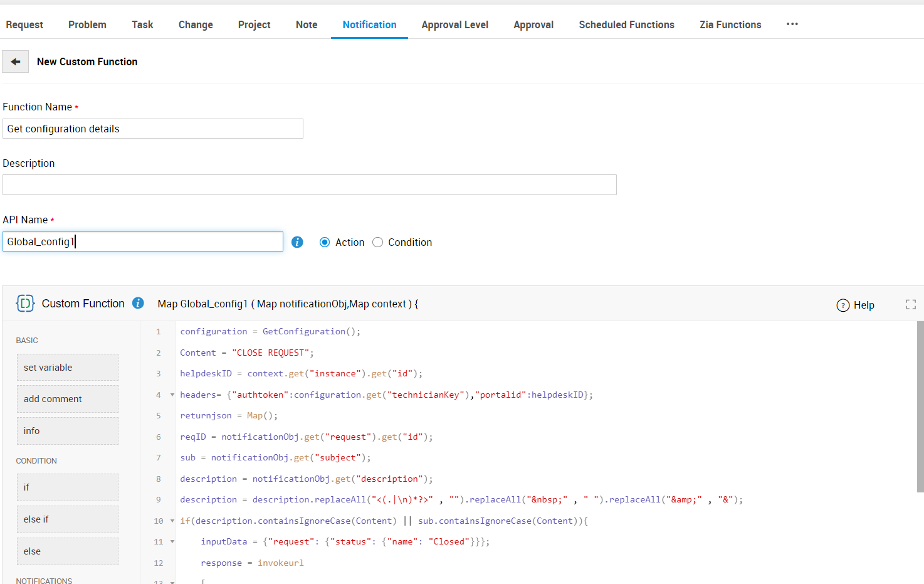The image size is (924, 584).
Task: Fold the inputData block on line 11
Action: (172, 541)
